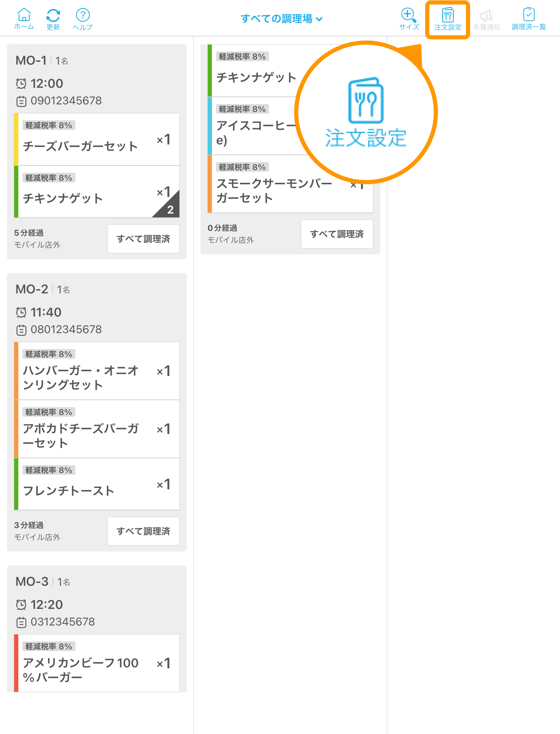The image size is (560, 734).
Task: Expand the すべての調理場 kitchen dropdown
Action: pyautogui.click(x=281, y=19)
